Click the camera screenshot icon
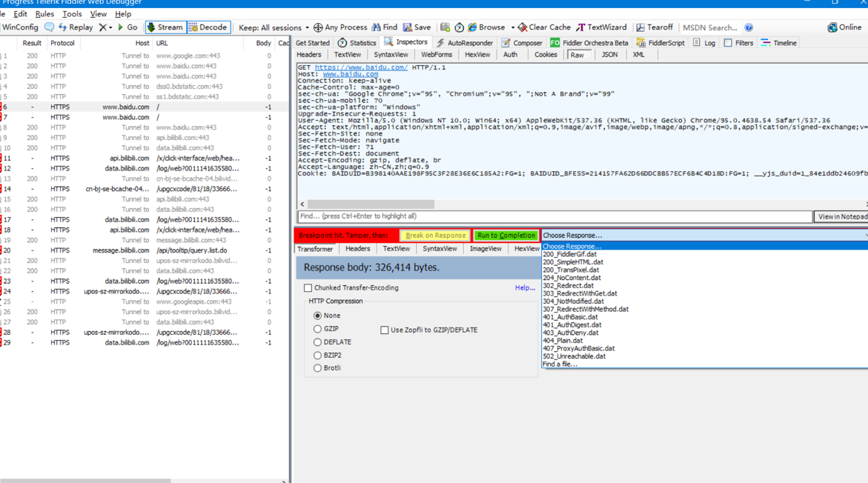The width and height of the screenshot is (868, 483). click(445, 27)
